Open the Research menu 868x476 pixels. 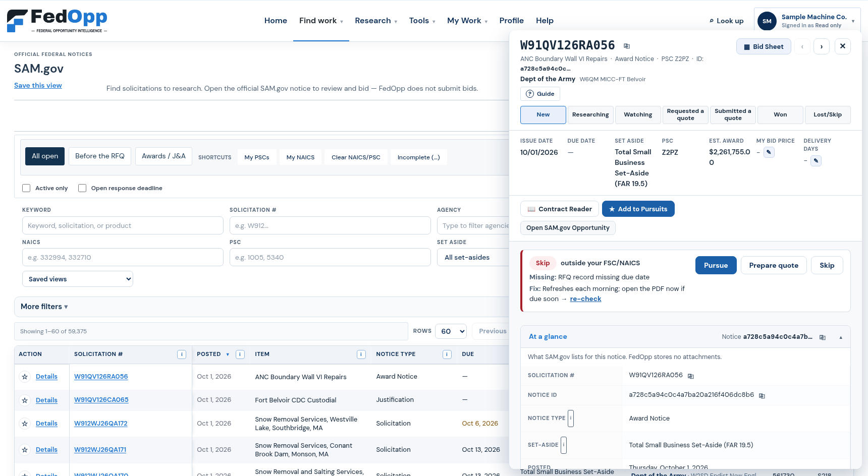click(376, 21)
